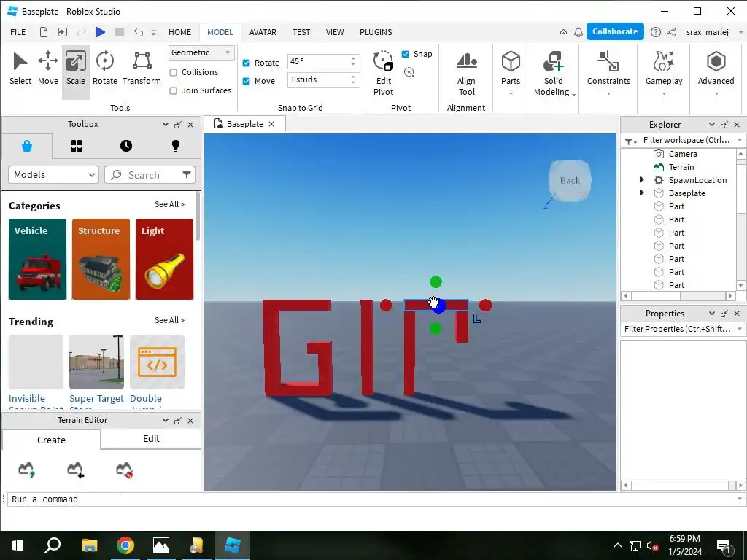Open Explorer panel options chevron

tap(712, 124)
